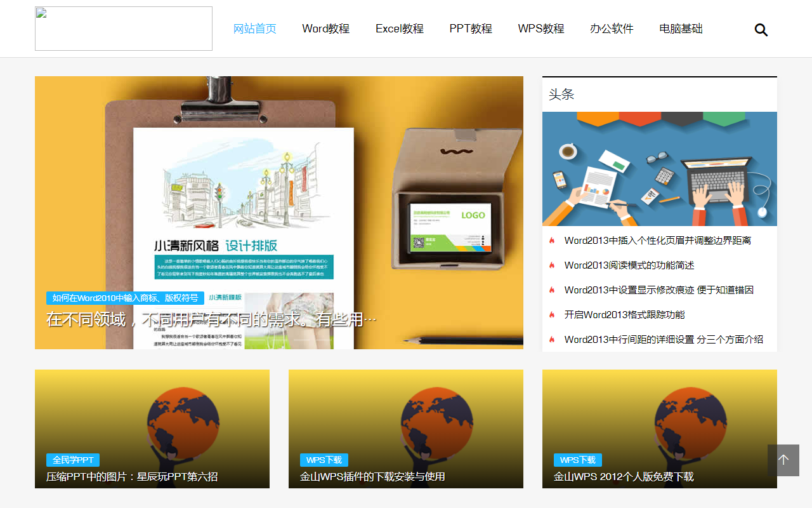Go to 网站首页 in the navigation
The width and height of the screenshot is (812, 508).
click(x=255, y=29)
